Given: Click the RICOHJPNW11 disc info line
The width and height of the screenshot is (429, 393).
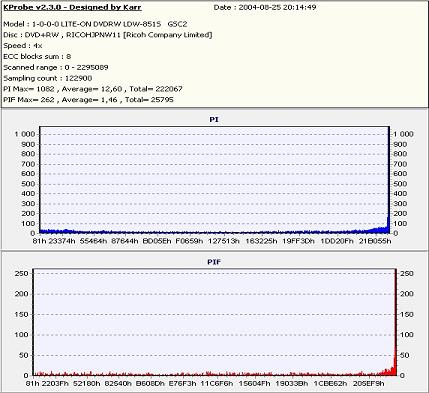Looking at the screenshot, I should pos(108,35).
